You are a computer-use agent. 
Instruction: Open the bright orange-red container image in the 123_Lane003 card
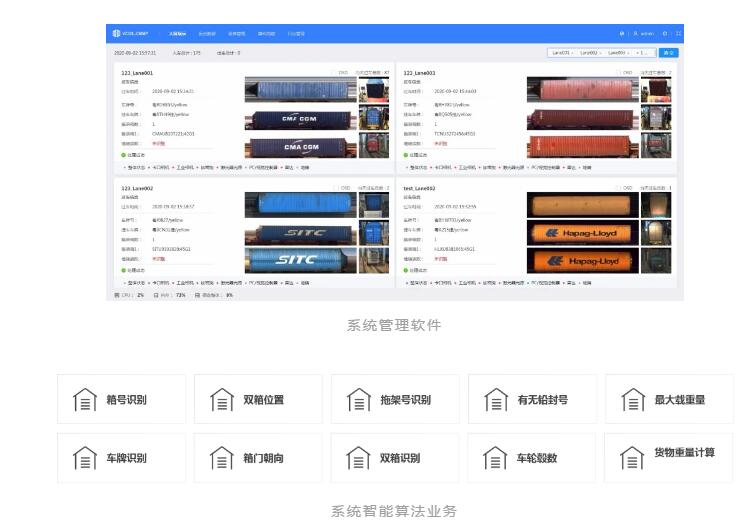coord(583,146)
